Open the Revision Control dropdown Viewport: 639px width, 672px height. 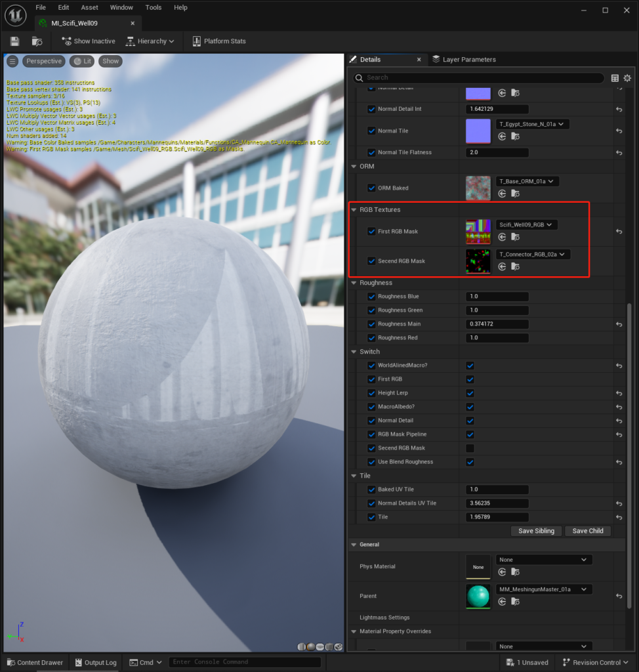595,663
